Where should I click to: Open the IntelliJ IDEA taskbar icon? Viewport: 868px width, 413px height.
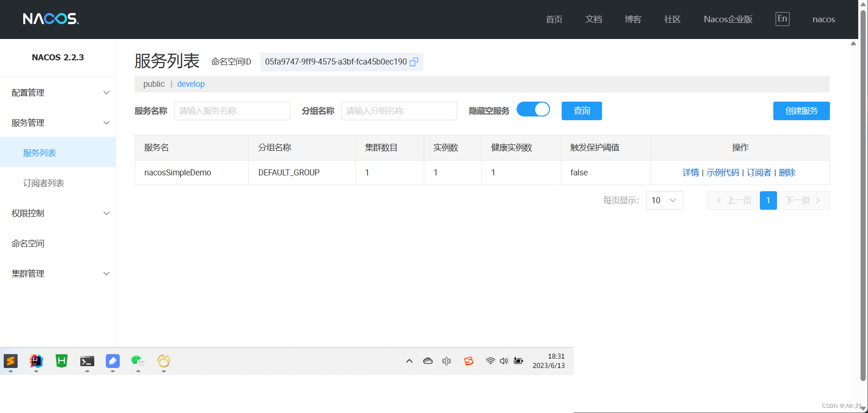tap(36, 361)
